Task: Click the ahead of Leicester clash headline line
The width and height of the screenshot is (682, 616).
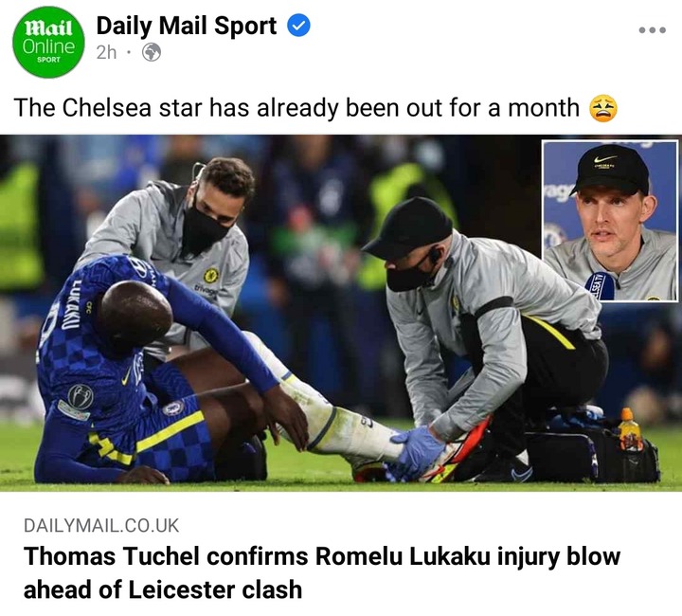Action: [x=163, y=589]
